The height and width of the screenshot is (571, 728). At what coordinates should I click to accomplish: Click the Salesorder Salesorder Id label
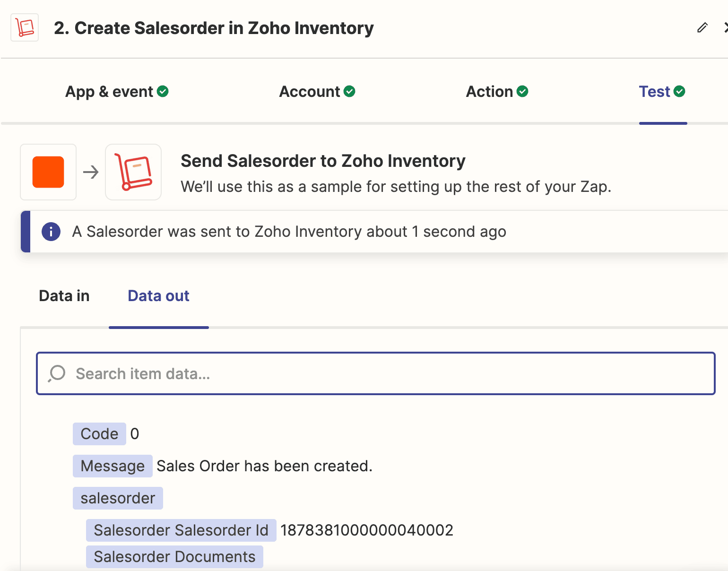click(181, 530)
